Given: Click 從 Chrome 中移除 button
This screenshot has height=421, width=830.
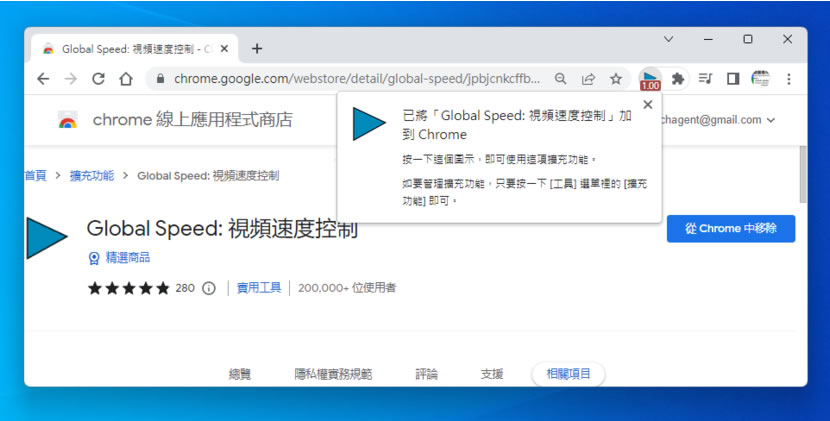Looking at the screenshot, I should pos(730,229).
